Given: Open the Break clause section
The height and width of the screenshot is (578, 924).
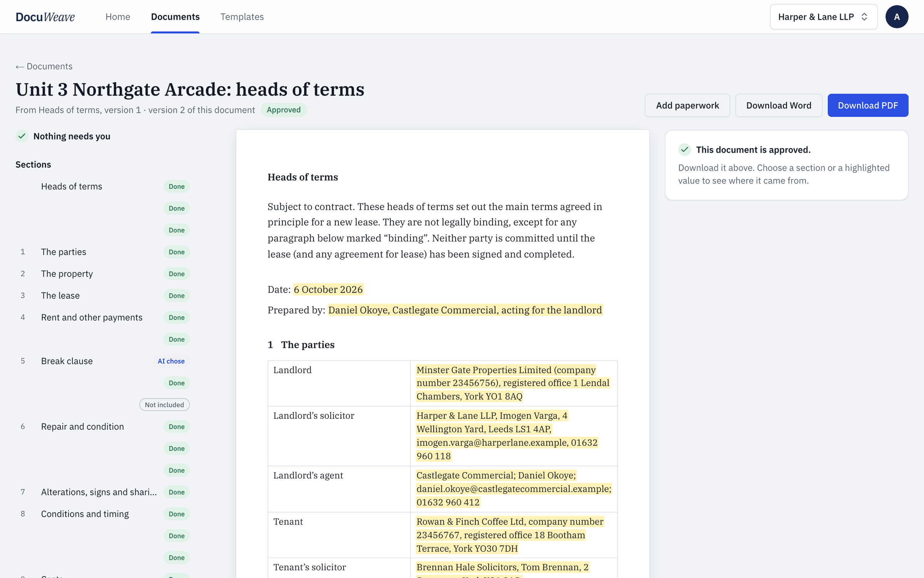Looking at the screenshot, I should (x=103, y=361).
